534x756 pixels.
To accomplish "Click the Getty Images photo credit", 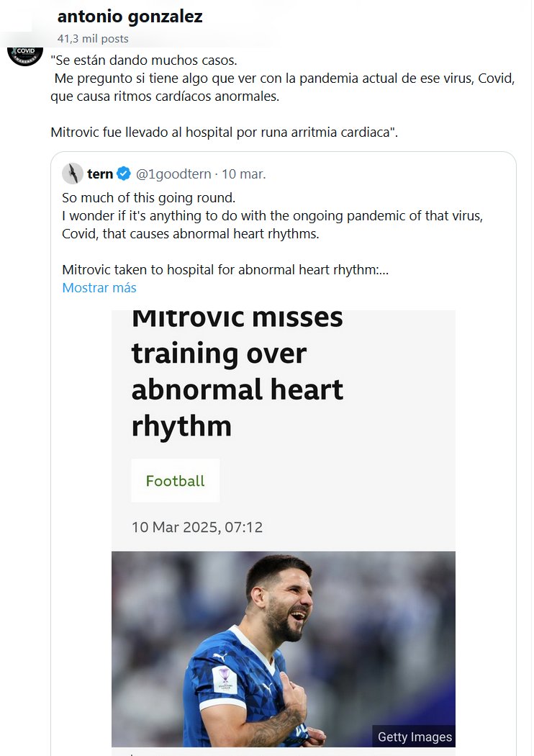I will coord(415,737).
